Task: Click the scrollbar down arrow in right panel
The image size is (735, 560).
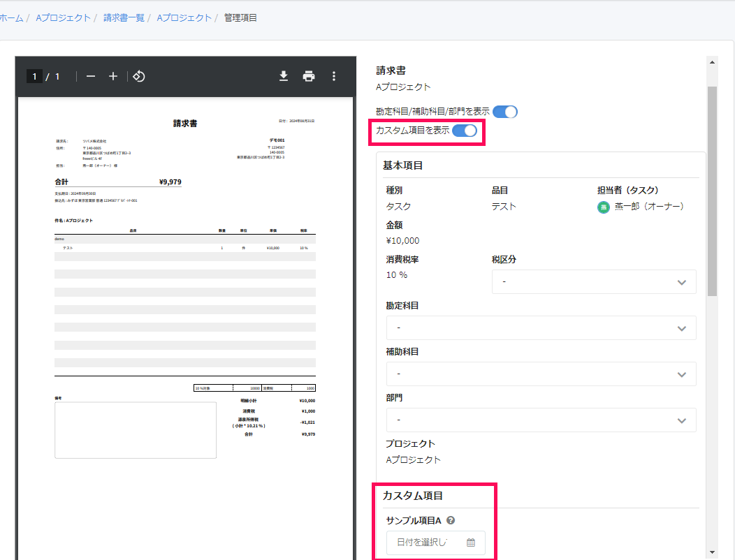Action: pos(712,552)
